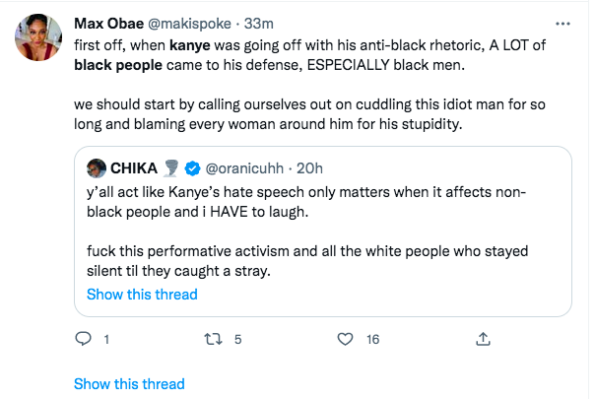
Task: Click CHIKA's small profile avatar
Action: point(96,168)
